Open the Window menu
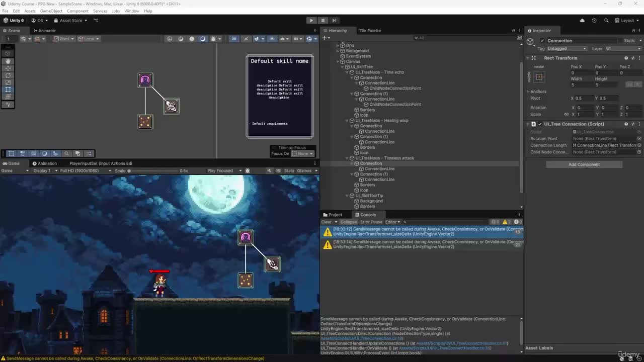The width and height of the screenshot is (644, 362). pos(132,11)
